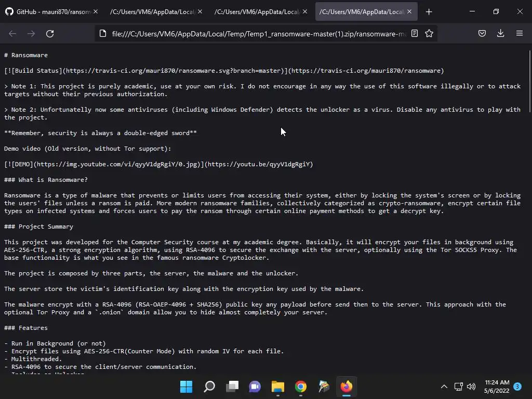Go forward with the forward arrow button

(31, 34)
